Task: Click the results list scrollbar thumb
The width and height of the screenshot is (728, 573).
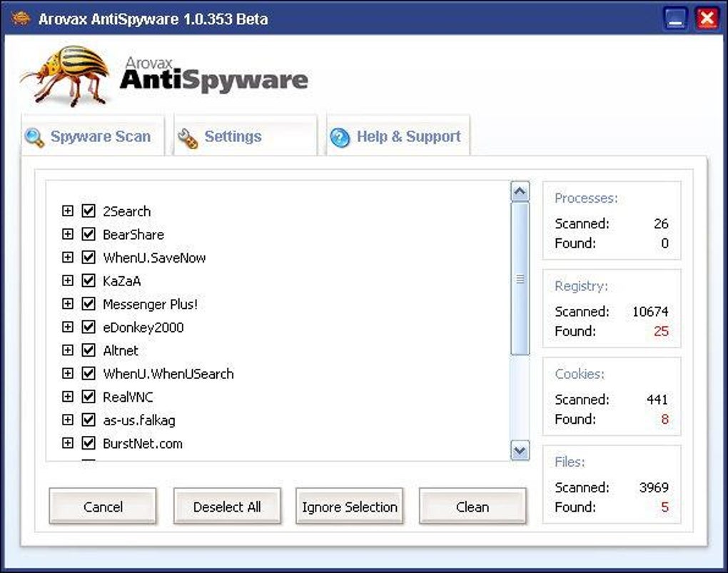Action: [520, 278]
